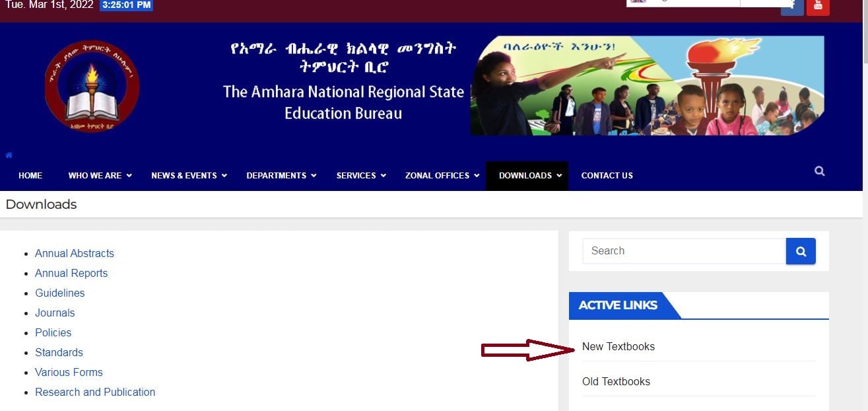The image size is (868, 411).
Task: Click the small home breadcrumb icon
Action: point(9,155)
